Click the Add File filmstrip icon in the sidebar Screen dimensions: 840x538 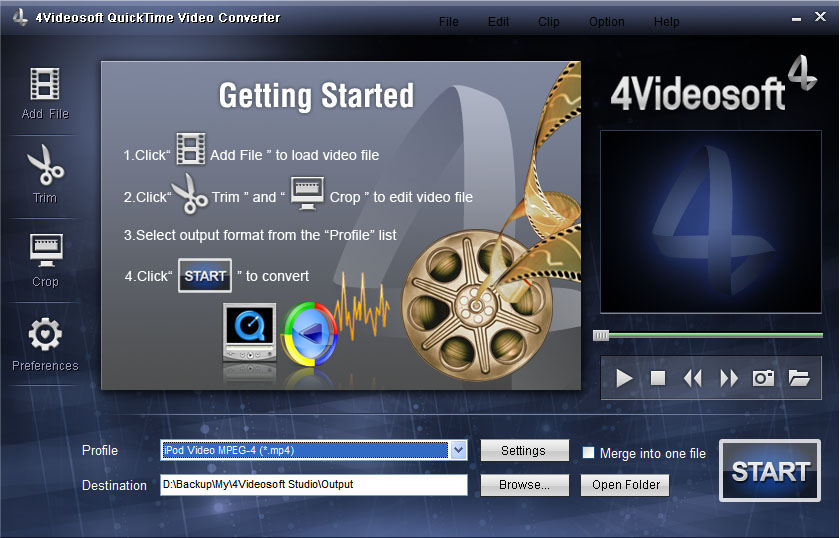(x=44, y=84)
